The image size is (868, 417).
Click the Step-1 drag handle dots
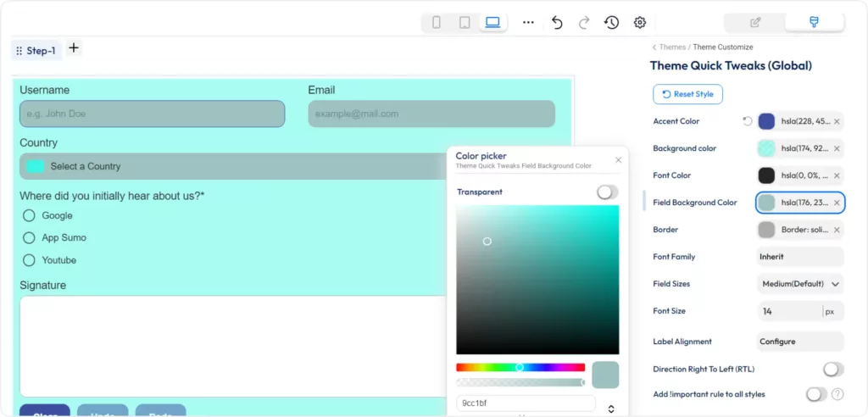(19, 51)
